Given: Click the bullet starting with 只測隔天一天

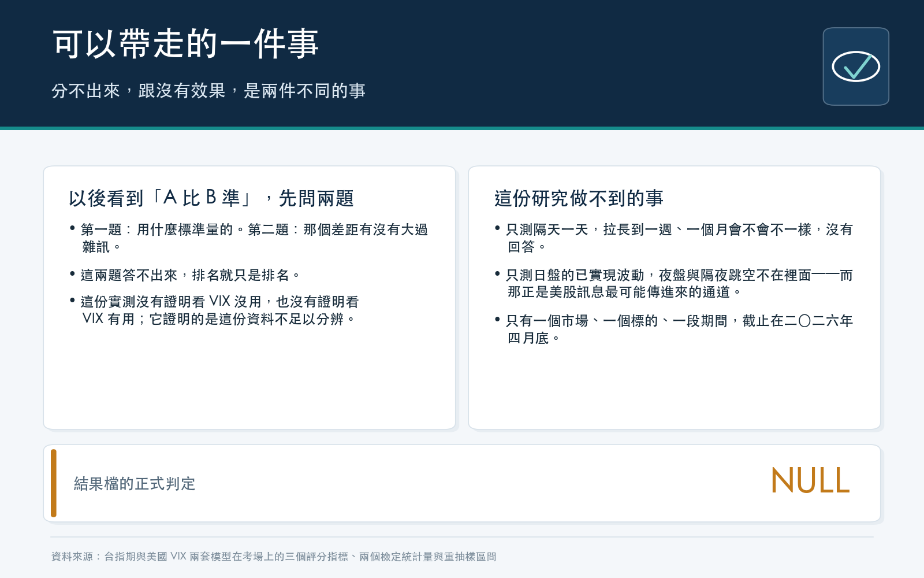Looking at the screenshot, I should pyautogui.click(x=673, y=238).
